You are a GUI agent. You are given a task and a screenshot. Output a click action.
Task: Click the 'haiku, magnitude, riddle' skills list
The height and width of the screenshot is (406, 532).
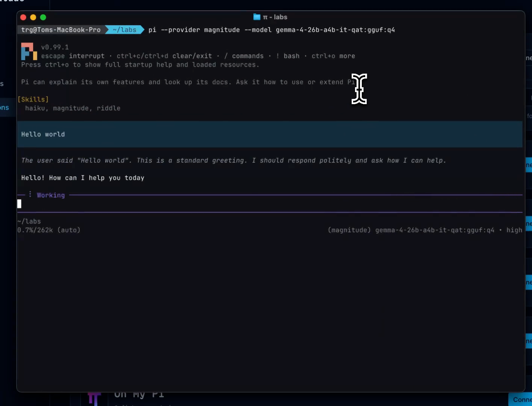(73, 108)
